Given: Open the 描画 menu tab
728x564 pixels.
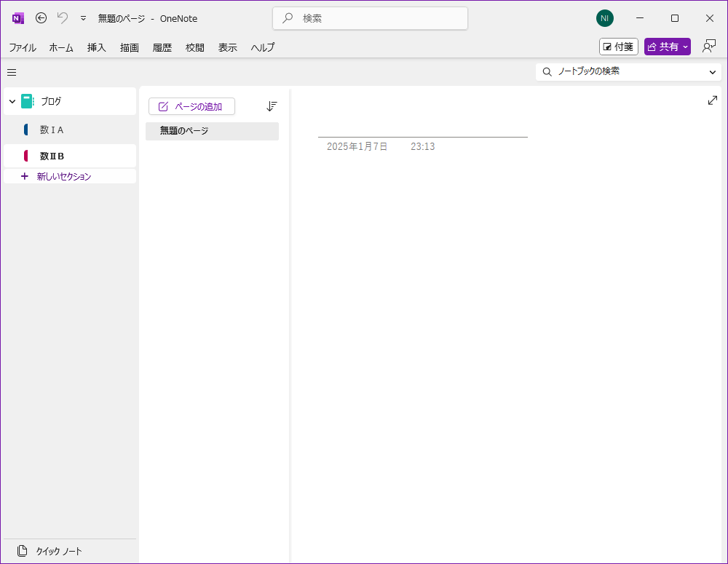Looking at the screenshot, I should (x=130, y=47).
